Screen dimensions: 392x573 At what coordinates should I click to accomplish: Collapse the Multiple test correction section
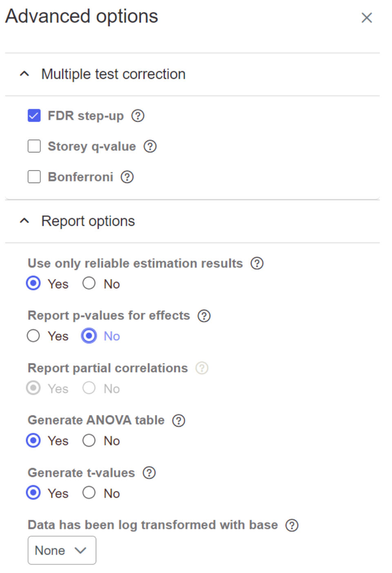[24, 74]
